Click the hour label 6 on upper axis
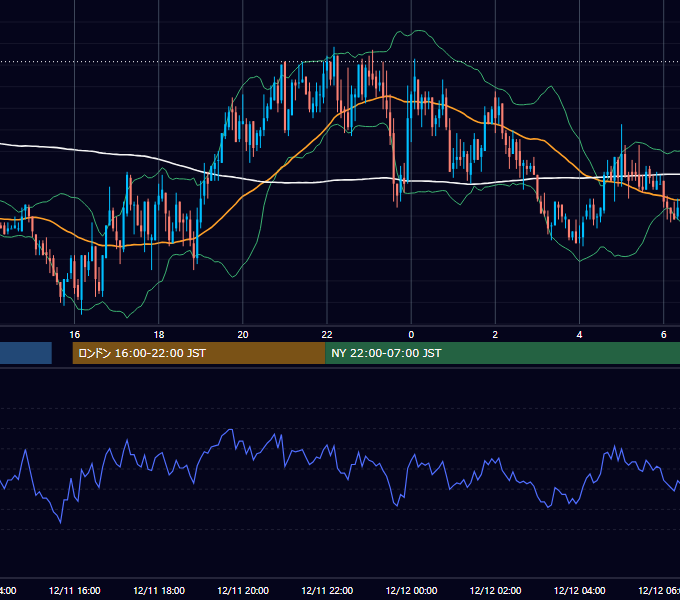This screenshot has height=600, width=680. click(664, 335)
